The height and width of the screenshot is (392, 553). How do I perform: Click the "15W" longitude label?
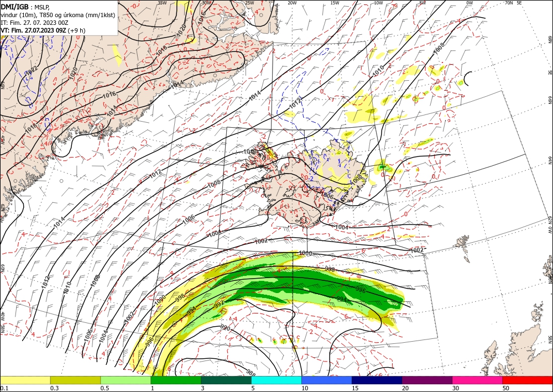pyautogui.click(x=335, y=3)
